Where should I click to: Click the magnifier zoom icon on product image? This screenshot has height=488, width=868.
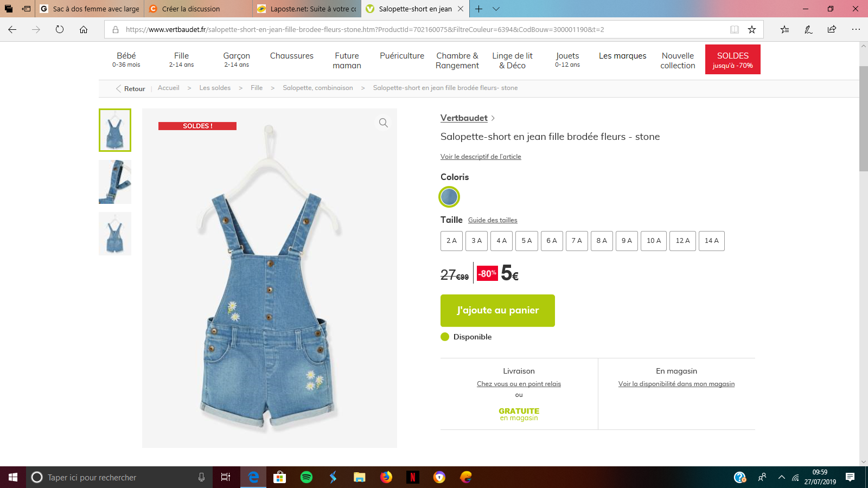point(383,123)
